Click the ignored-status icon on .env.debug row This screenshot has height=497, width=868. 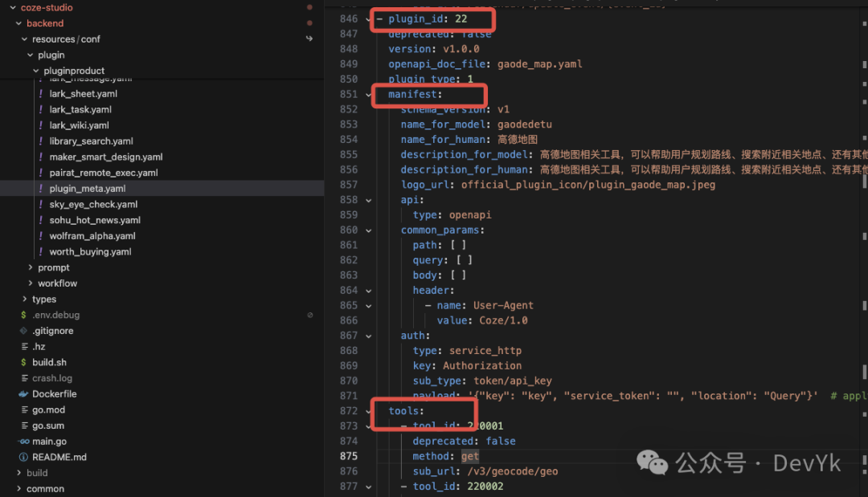tap(310, 315)
